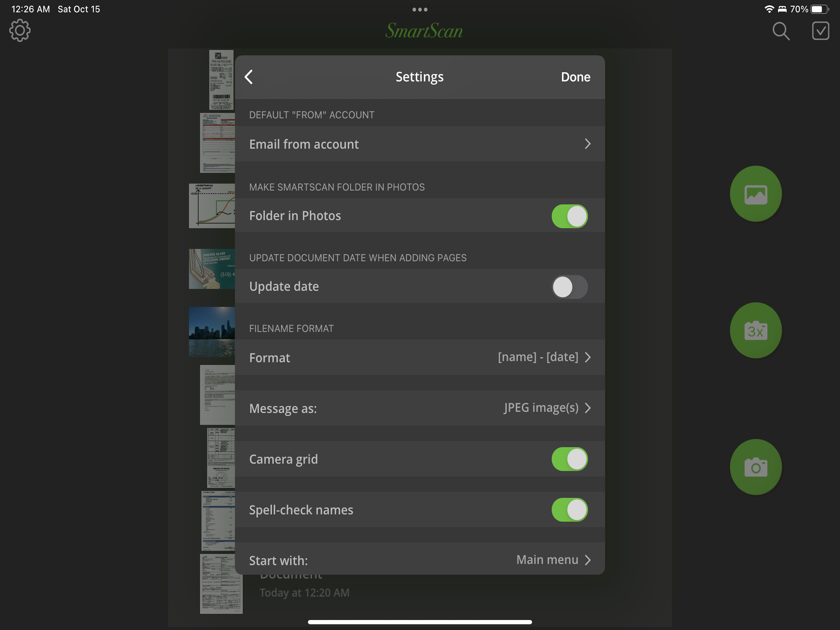Image resolution: width=840 pixels, height=630 pixels.
Task: Tap the green single camera capture button
Action: pyautogui.click(x=755, y=467)
